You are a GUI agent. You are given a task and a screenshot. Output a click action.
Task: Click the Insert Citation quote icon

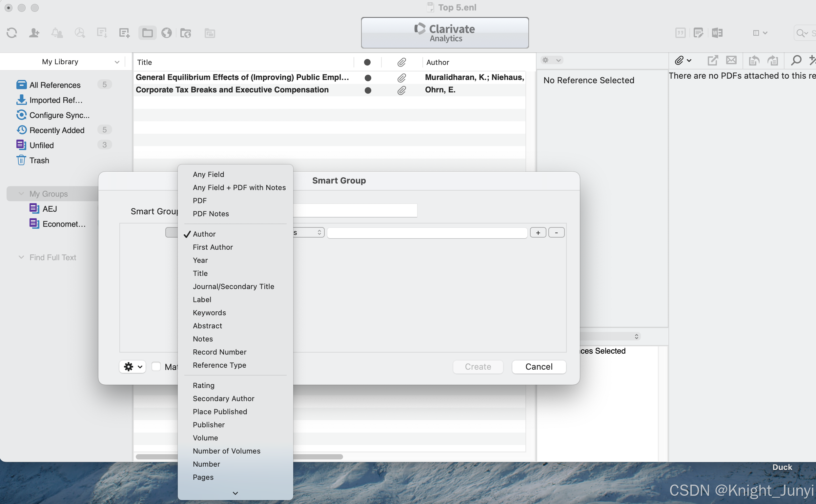click(680, 33)
